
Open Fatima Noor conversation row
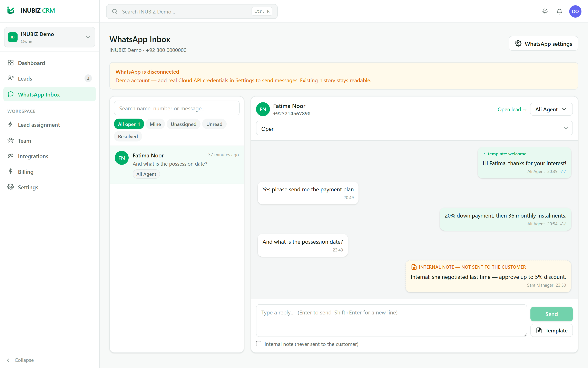(x=177, y=165)
